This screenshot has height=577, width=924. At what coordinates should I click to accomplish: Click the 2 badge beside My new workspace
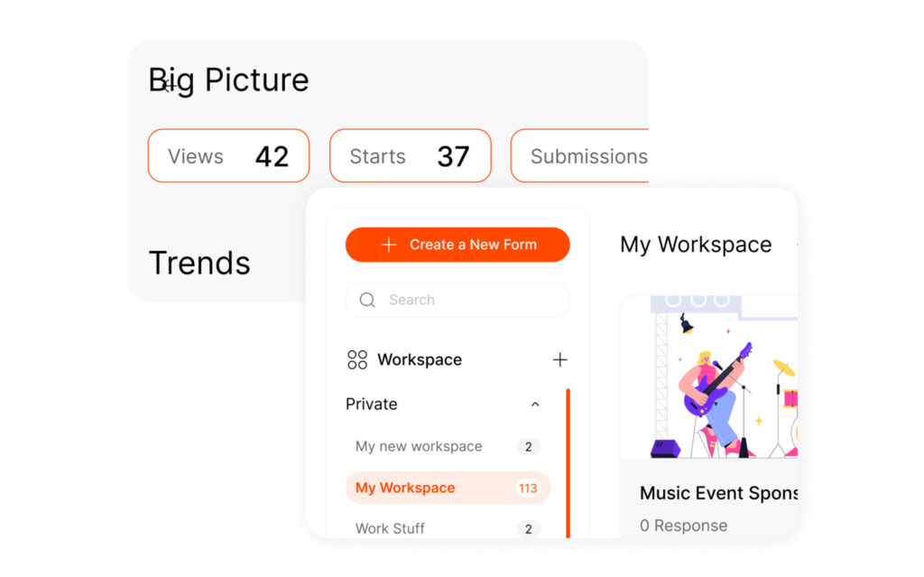(x=528, y=446)
